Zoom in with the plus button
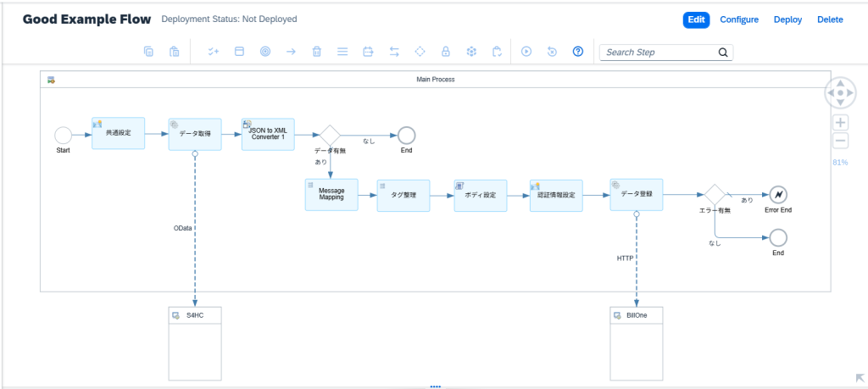The image size is (868, 389). [840, 122]
